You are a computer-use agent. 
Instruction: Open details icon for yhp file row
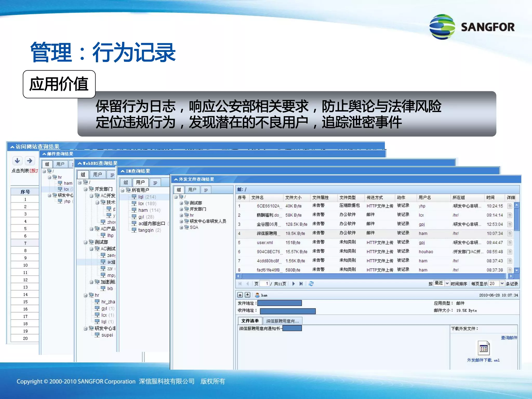[509, 206]
